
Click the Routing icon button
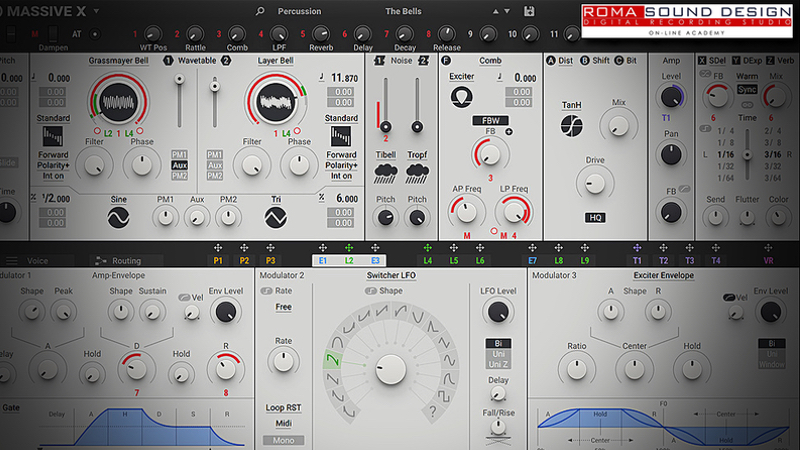pos(101,261)
